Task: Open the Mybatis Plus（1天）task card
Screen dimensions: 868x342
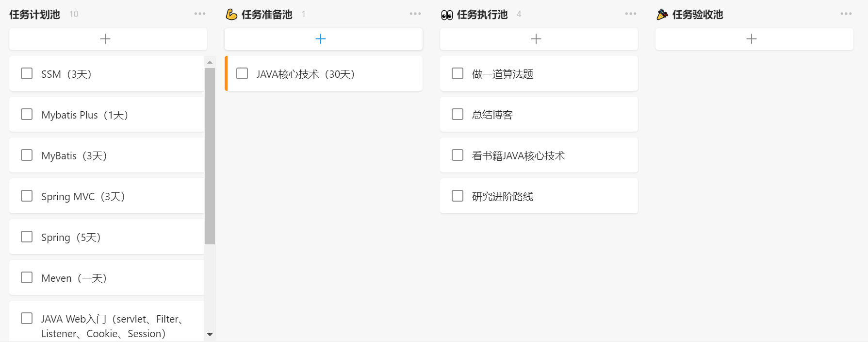Action: pyautogui.click(x=107, y=114)
